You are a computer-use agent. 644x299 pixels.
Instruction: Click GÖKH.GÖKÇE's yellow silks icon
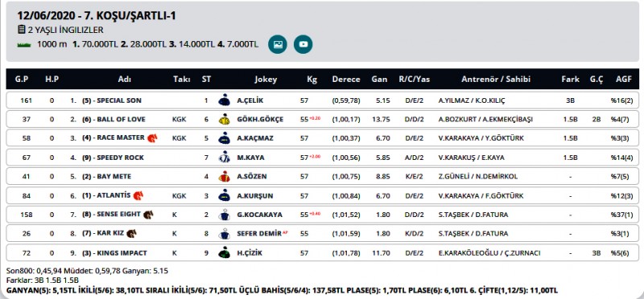click(224, 119)
